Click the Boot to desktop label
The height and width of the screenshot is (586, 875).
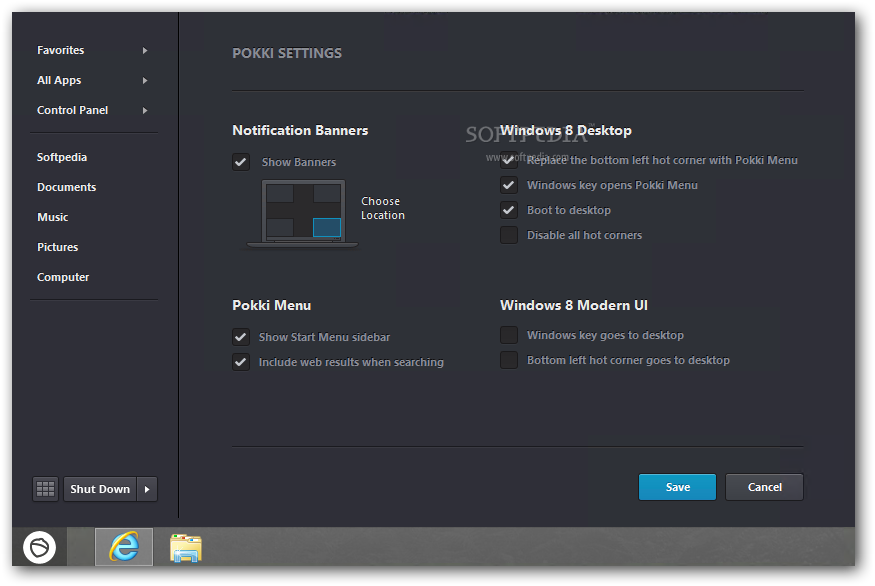click(569, 210)
